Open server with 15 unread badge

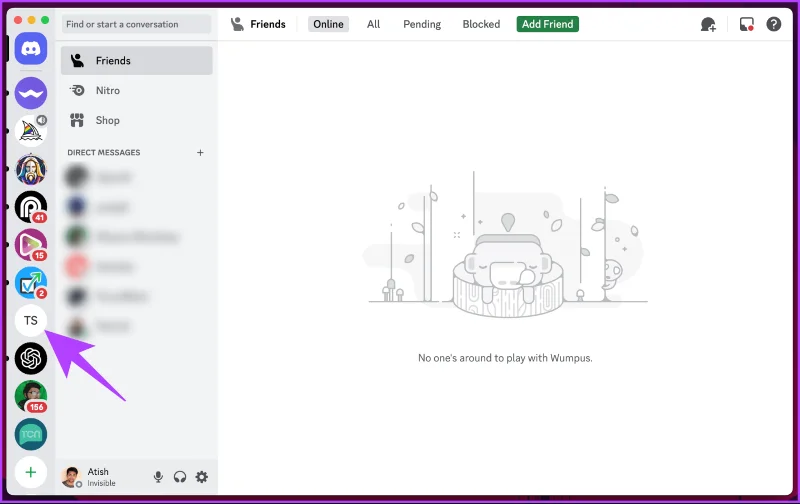(x=31, y=245)
